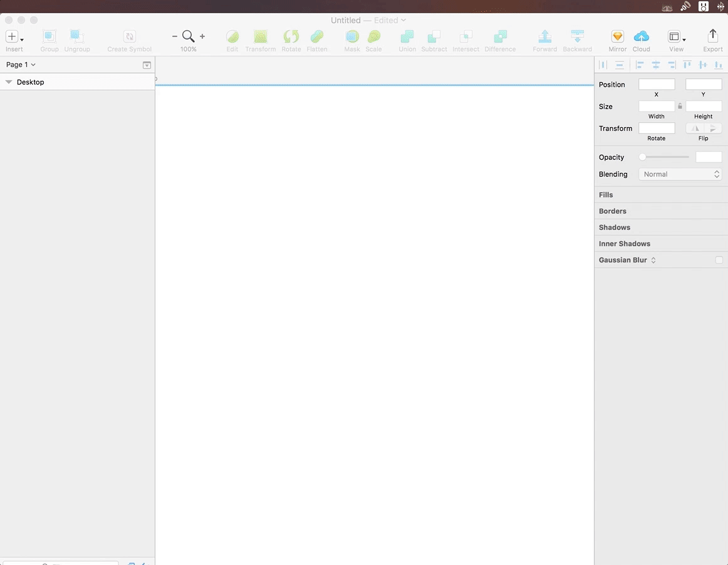Flip layer vertically
The height and width of the screenshot is (565, 728).
tap(713, 128)
